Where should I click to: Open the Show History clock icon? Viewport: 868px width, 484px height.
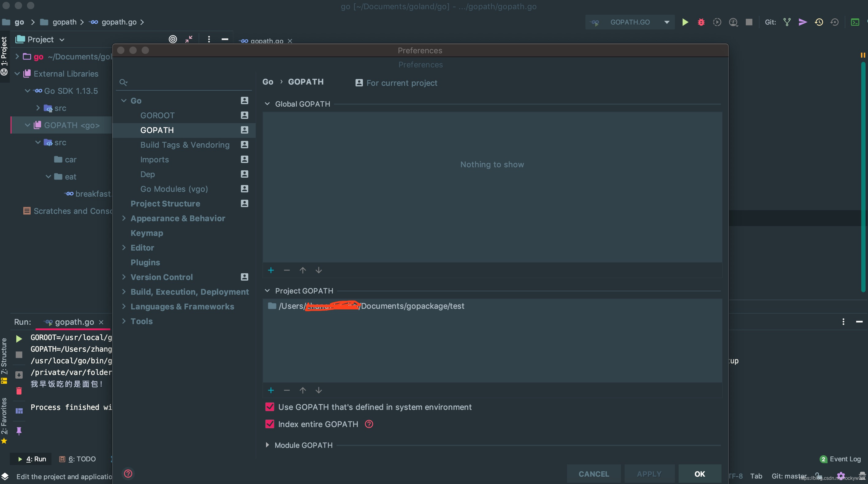click(x=819, y=22)
